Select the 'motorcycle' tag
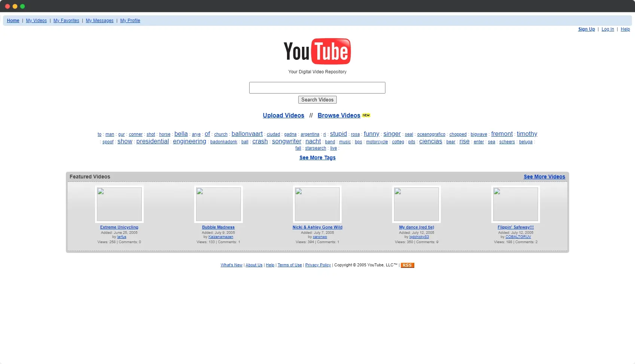Image resolution: width=635 pixels, height=364 pixels. click(377, 142)
